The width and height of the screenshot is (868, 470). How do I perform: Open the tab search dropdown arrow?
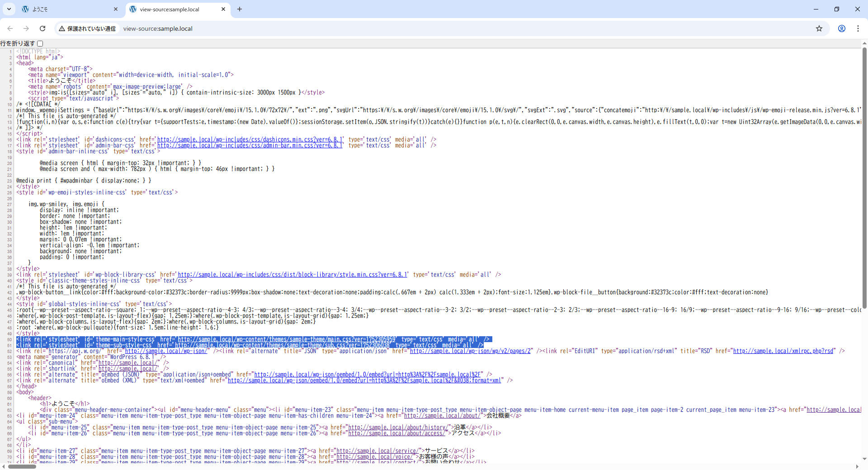(x=9, y=9)
